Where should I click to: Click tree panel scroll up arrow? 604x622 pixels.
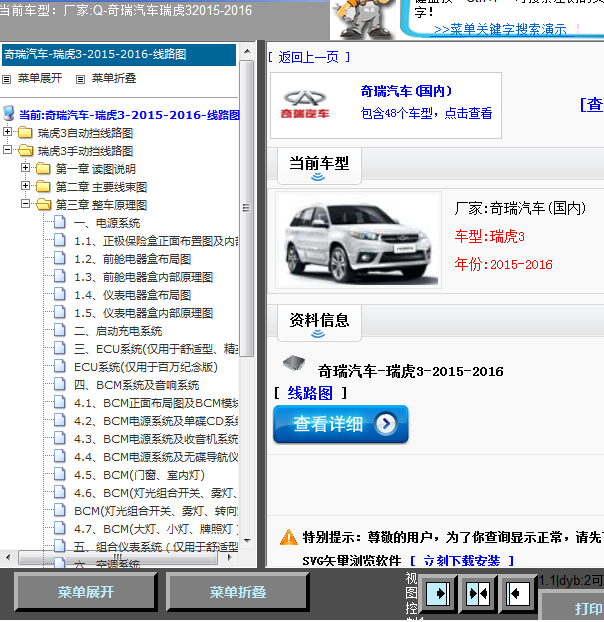pos(247,52)
